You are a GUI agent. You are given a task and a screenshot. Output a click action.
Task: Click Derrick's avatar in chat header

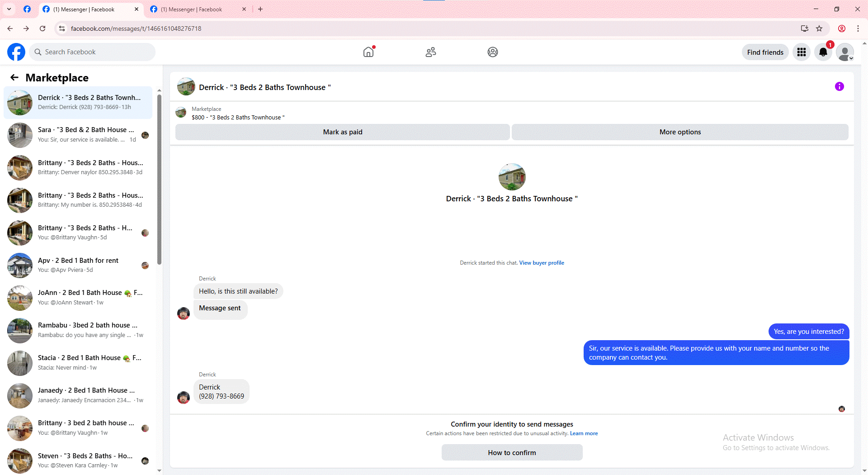click(x=186, y=86)
